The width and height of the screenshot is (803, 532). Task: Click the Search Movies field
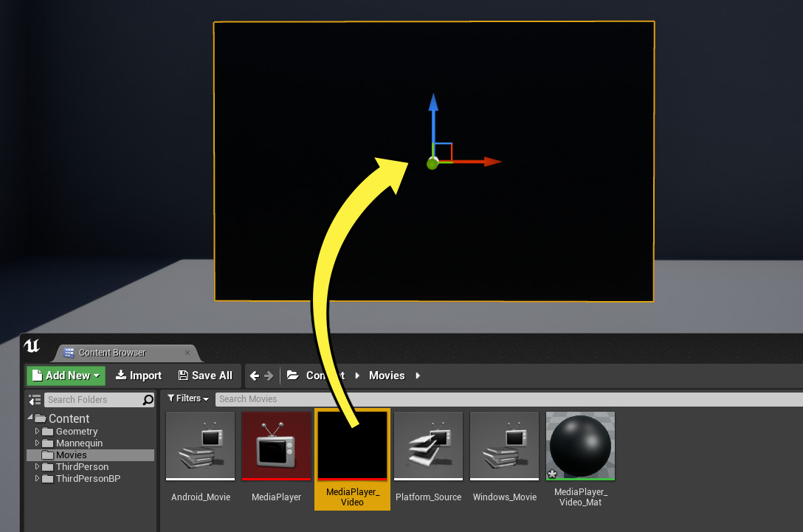[x=509, y=399]
